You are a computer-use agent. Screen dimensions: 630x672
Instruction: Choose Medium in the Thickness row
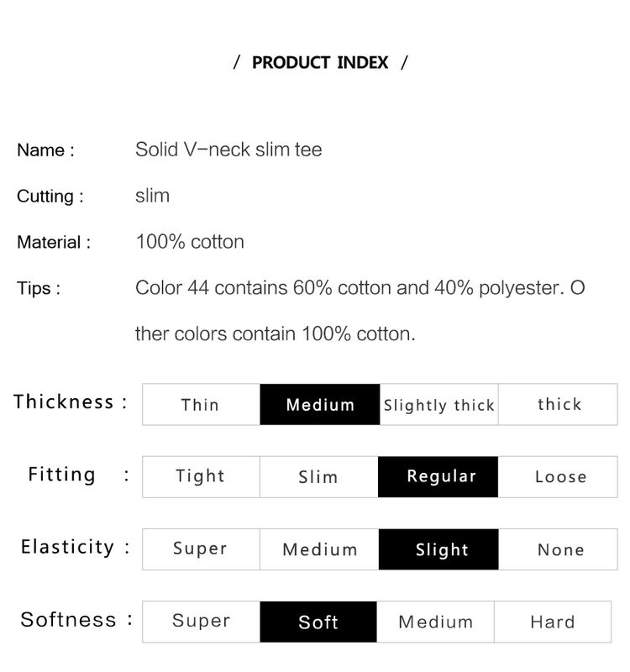point(320,404)
